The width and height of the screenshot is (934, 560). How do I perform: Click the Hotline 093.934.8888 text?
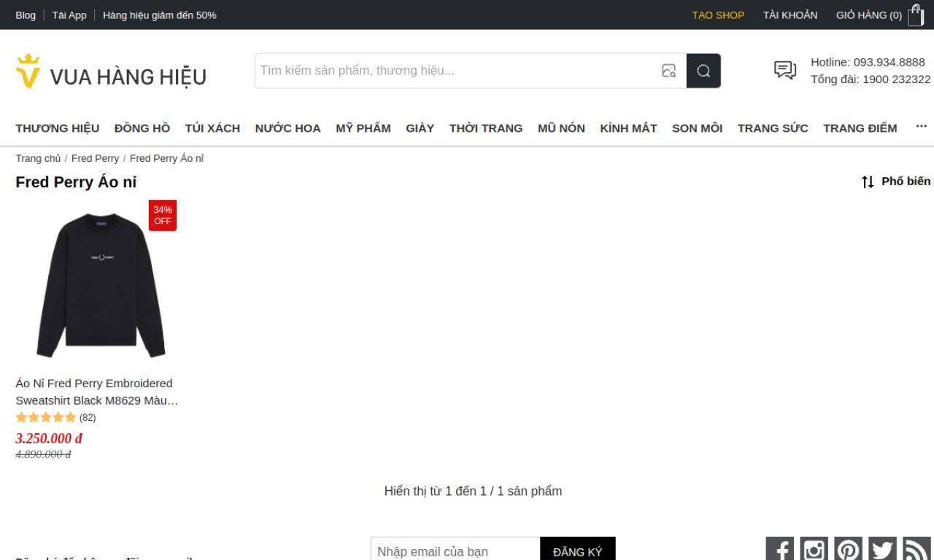pyautogui.click(x=868, y=62)
